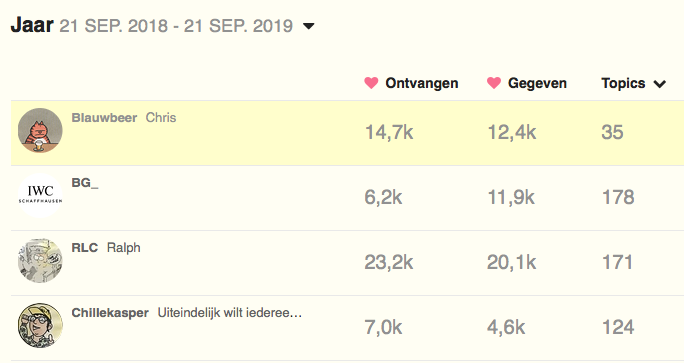The width and height of the screenshot is (684, 363).
Task: Sort the table by Topics header
Action: coord(623,83)
